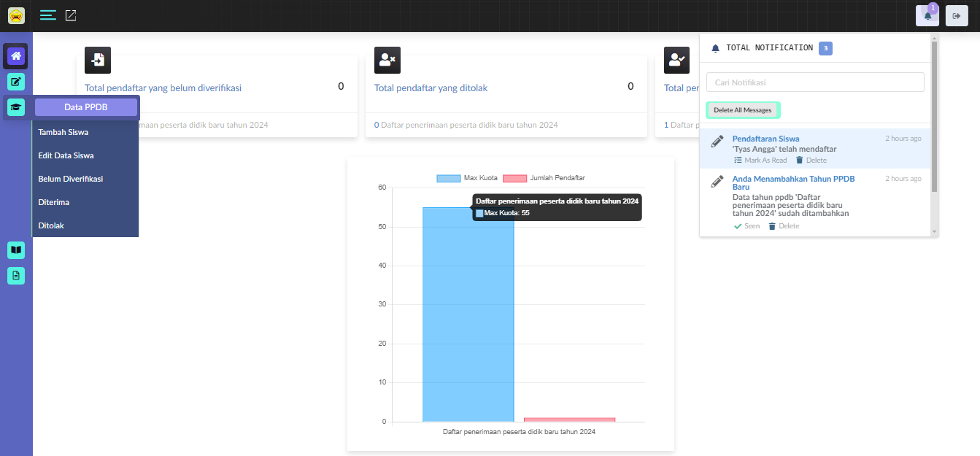Screen dimensions: 980x456
Task: Toggle Jumlah Pendaftar pink legend swatch
Action: click(x=514, y=178)
